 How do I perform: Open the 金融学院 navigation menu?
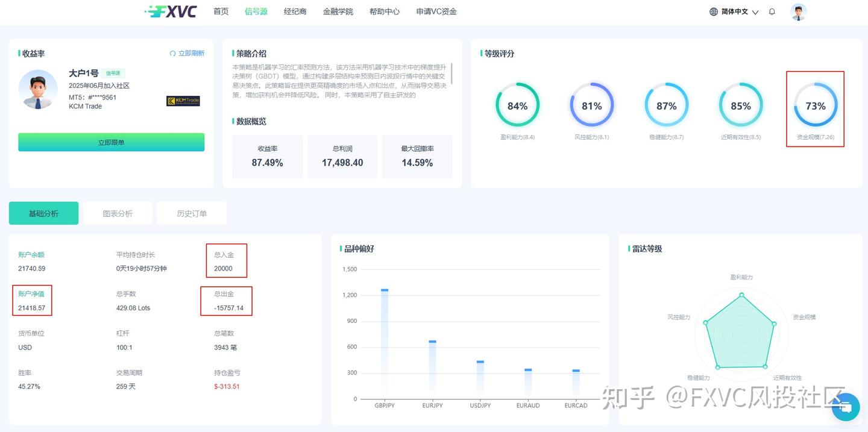(x=338, y=11)
